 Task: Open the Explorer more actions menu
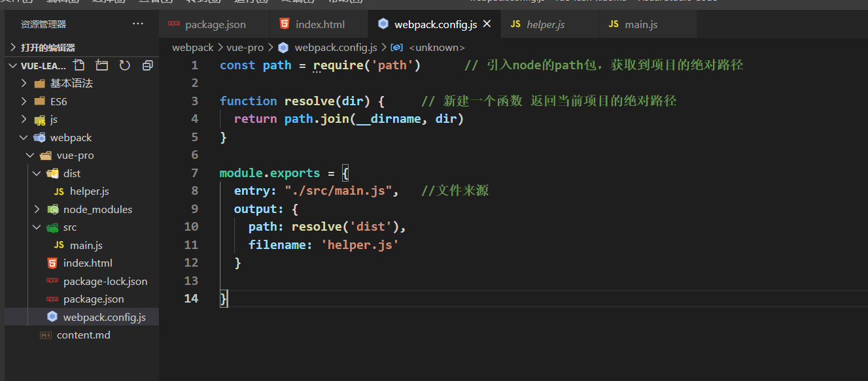click(x=137, y=24)
